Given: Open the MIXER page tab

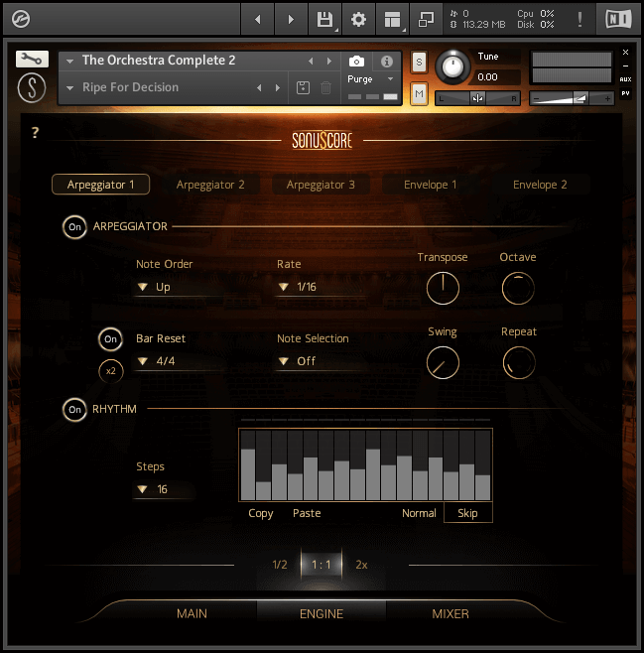Looking at the screenshot, I should tap(451, 613).
